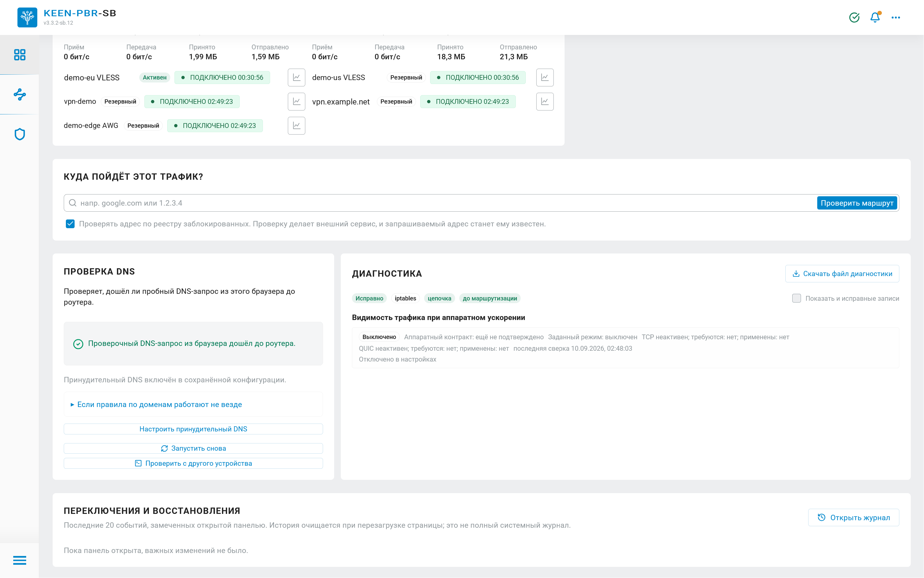The width and height of the screenshot is (924, 578).
Task: Show chart for vpn.example.net
Action: pos(545,102)
